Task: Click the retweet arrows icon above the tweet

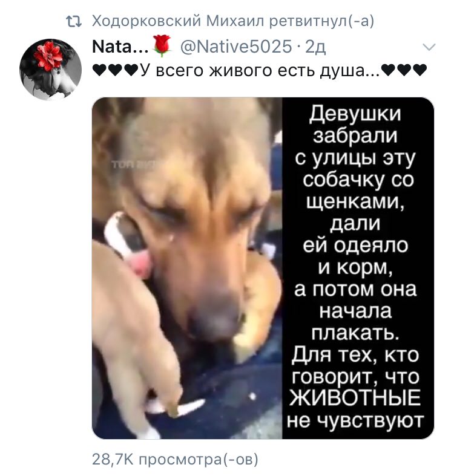Action: click(x=74, y=22)
